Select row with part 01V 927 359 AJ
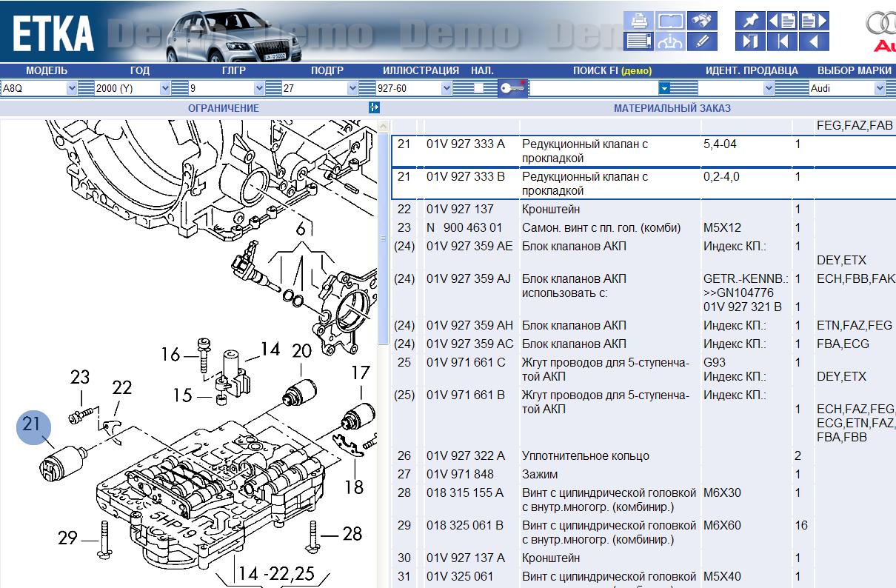The height and width of the screenshot is (588, 896). [643, 293]
